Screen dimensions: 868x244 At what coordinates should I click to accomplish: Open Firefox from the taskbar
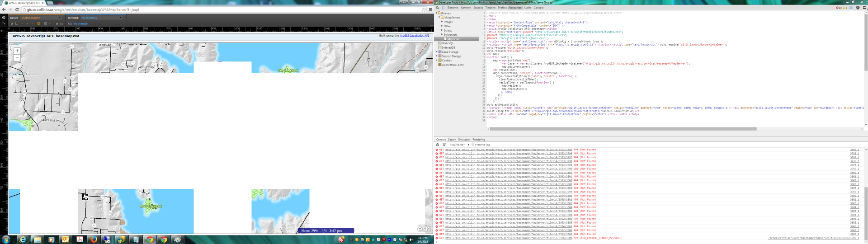[93, 239]
